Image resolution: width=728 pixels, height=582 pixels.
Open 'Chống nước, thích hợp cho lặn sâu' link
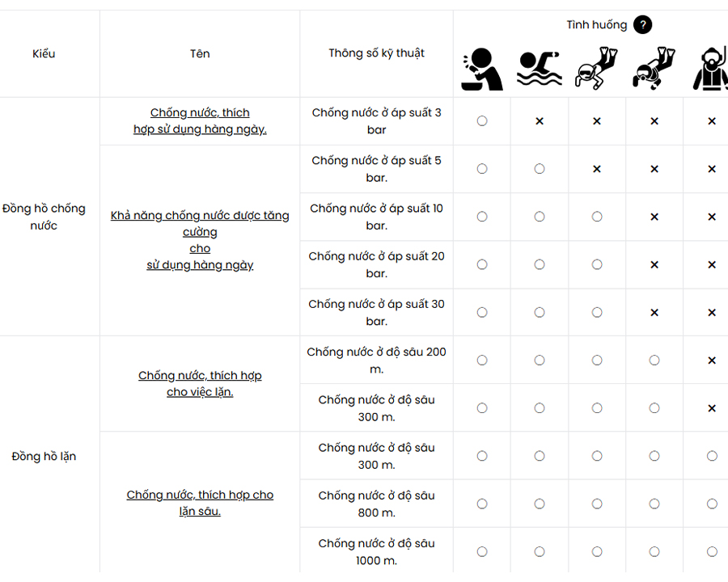(x=200, y=503)
